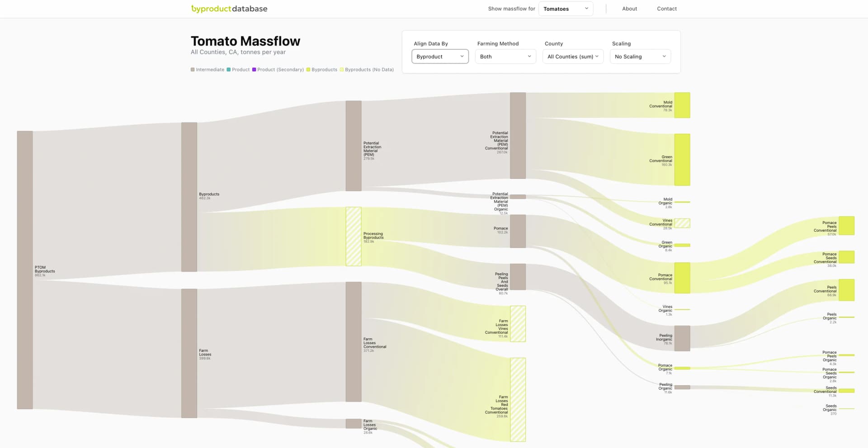The image size is (868, 448).
Task: Open the County selection dropdown
Action: (x=572, y=56)
